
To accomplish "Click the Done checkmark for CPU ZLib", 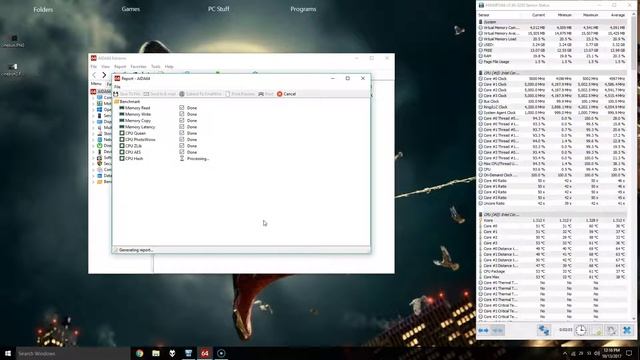I will [182, 146].
